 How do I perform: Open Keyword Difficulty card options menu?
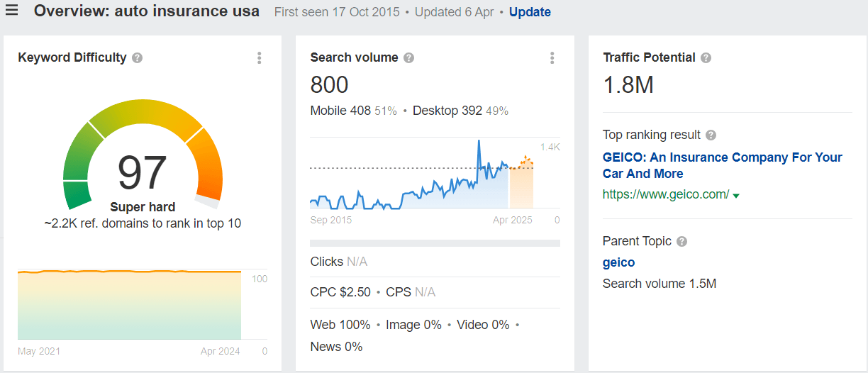260,58
